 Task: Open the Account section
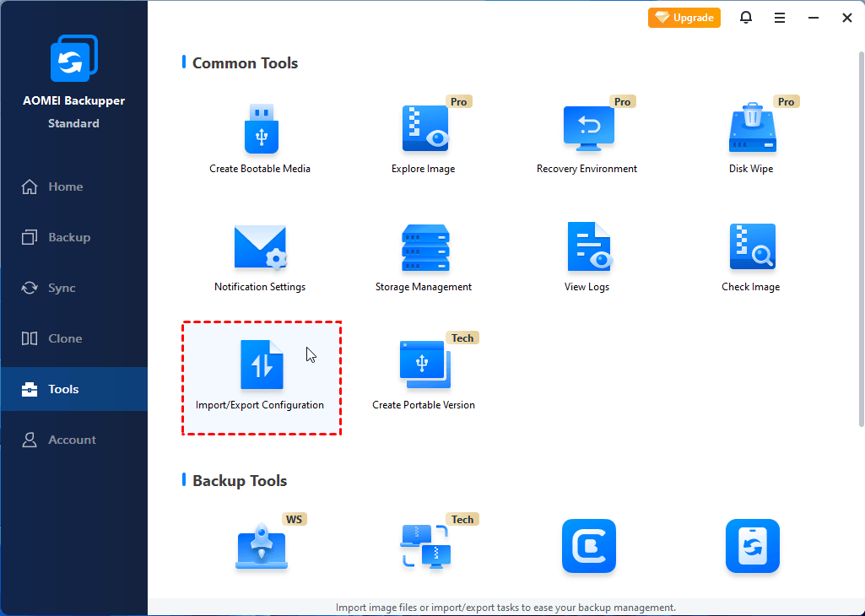[x=74, y=440]
